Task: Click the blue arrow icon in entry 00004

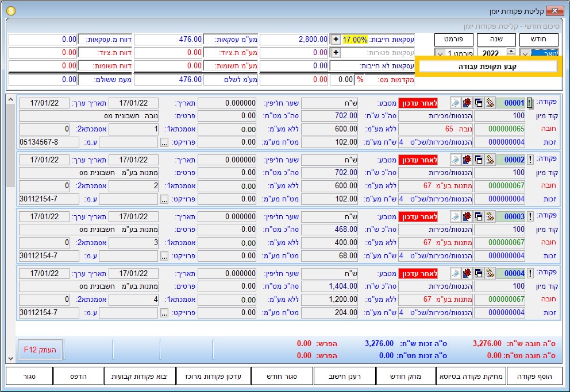Action: click(x=456, y=273)
